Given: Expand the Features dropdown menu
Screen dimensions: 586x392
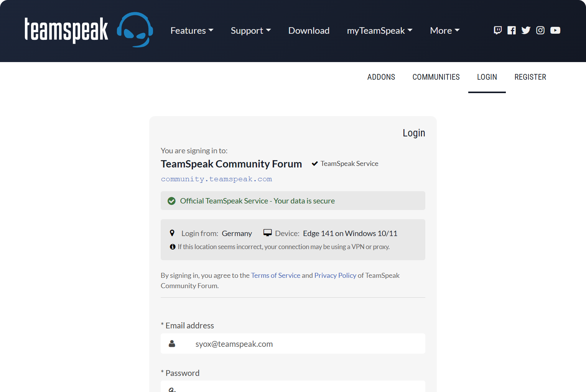Looking at the screenshot, I should pos(192,31).
